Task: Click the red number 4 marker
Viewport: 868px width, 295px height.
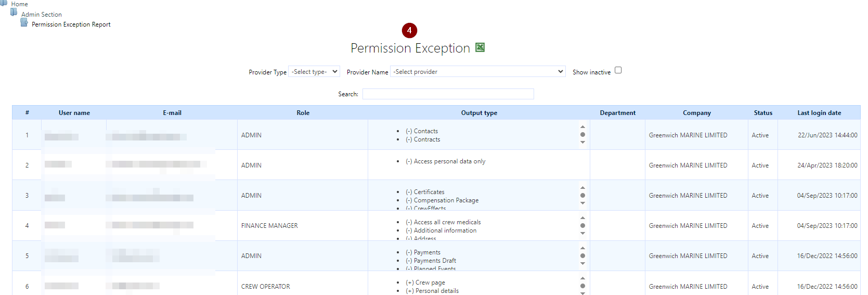Action: coord(409,30)
